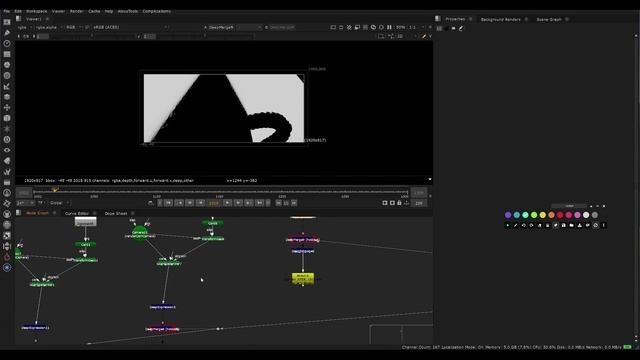The image size is (640, 360).
Task: Open the Color nodes toolbar menu
Action: click(7, 64)
